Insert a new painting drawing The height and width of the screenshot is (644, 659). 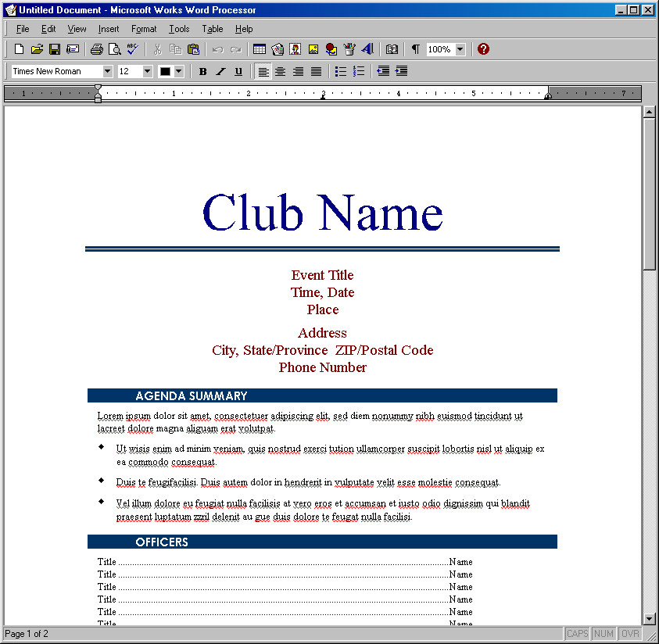(331, 49)
